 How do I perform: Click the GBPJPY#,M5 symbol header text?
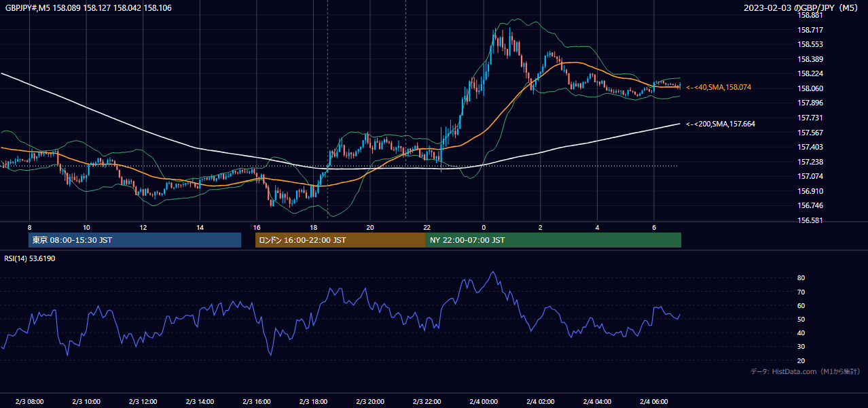click(x=88, y=8)
